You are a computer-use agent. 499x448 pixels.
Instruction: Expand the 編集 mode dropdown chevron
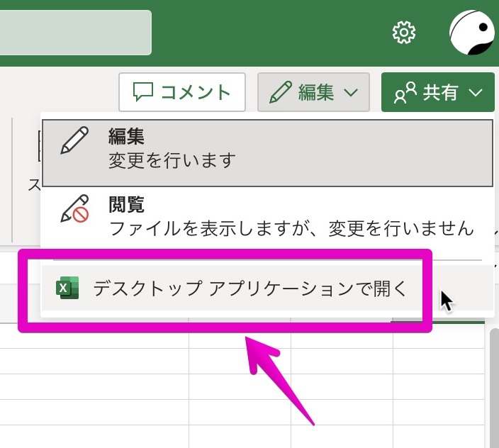351,93
